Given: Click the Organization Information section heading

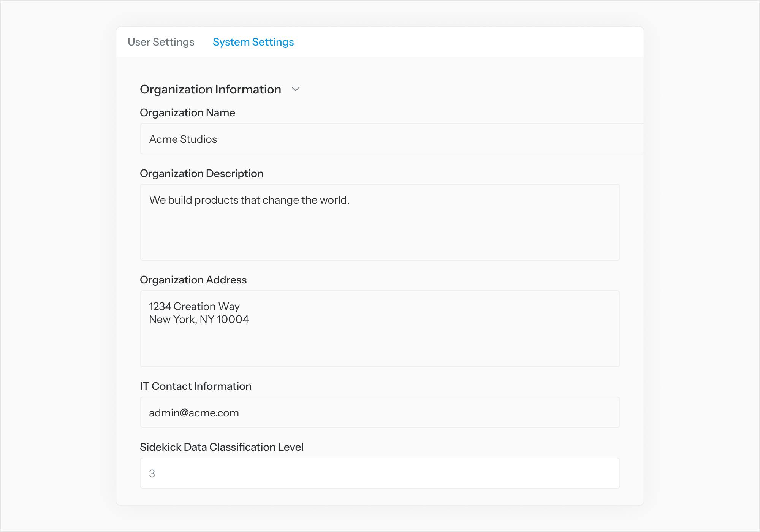Looking at the screenshot, I should click(210, 89).
